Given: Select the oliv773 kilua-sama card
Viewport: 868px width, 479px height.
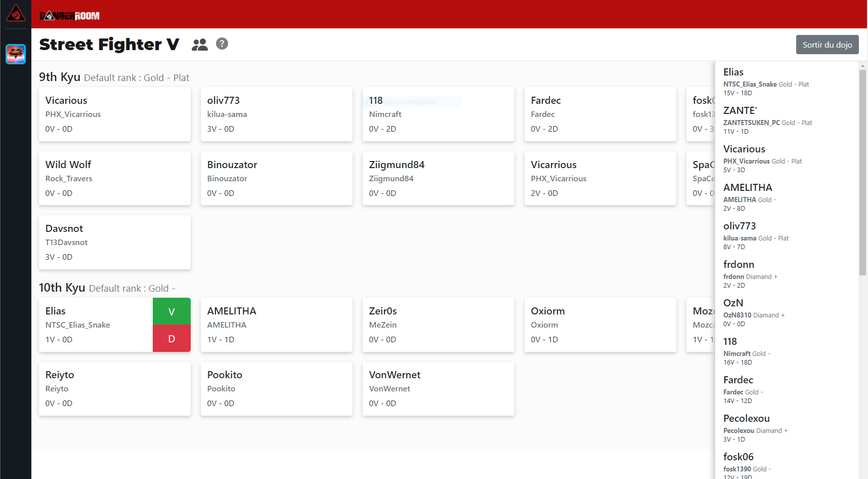Looking at the screenshot, I should pos(277,114).
